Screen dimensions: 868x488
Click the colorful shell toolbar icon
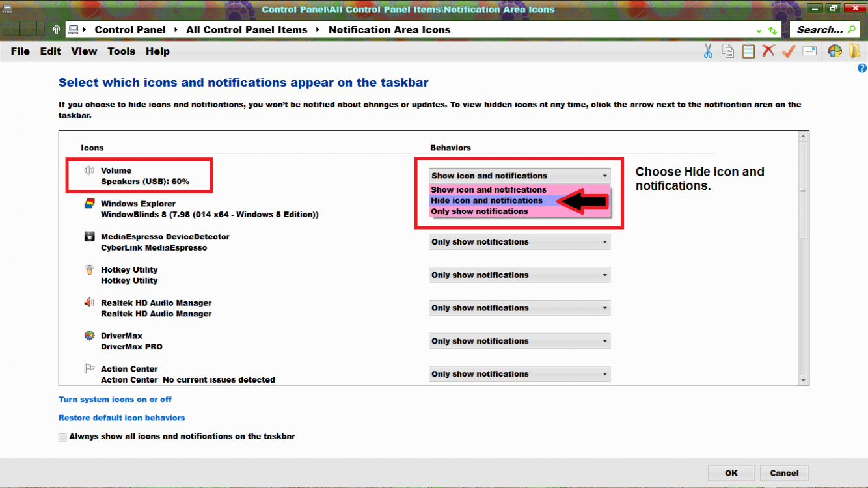pos(835,51)
